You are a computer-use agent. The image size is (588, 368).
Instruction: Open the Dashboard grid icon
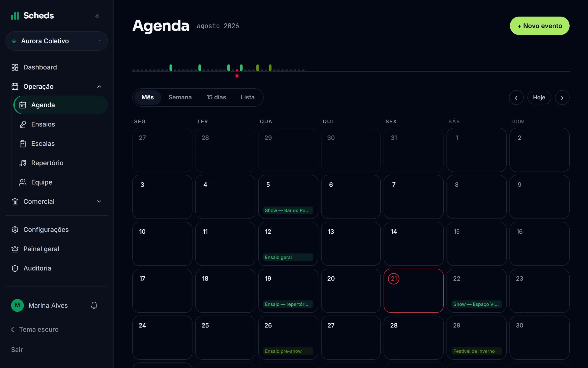[15, 67]
